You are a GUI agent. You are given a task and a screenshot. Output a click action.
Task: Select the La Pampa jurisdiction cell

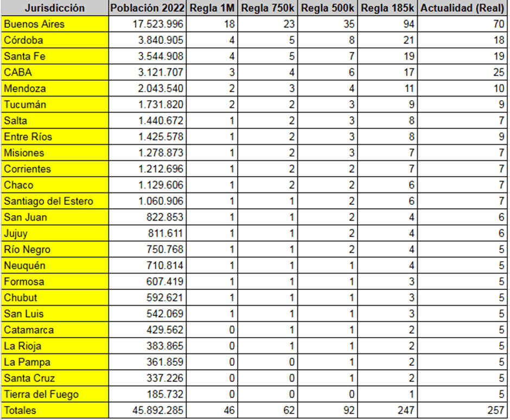(x=55, y=362)
